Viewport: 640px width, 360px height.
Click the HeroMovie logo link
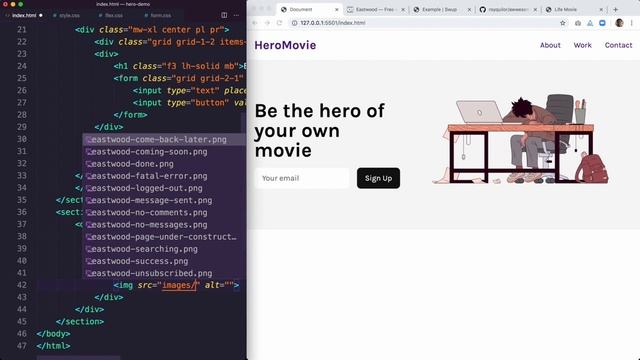coord(285,45)
